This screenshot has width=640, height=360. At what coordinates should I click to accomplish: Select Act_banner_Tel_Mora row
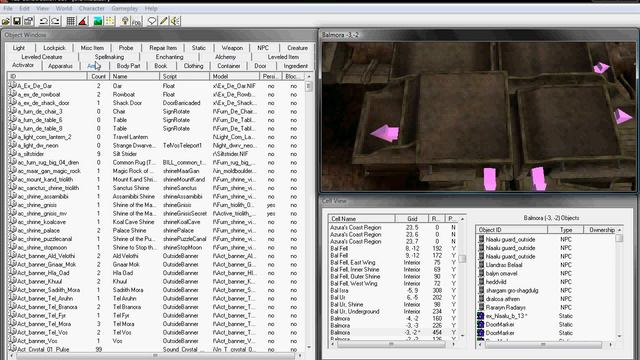click(x=156, y=324)
